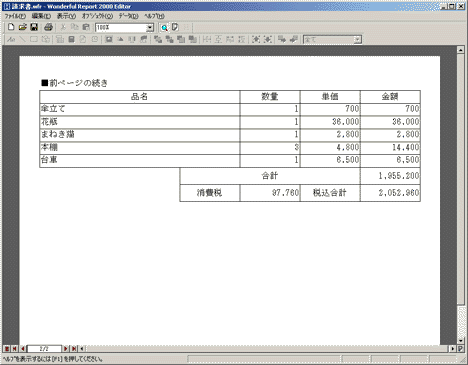Save the report with the floppy disk icon
Viewport: 468px width, 365px height.
coord(34,27)
